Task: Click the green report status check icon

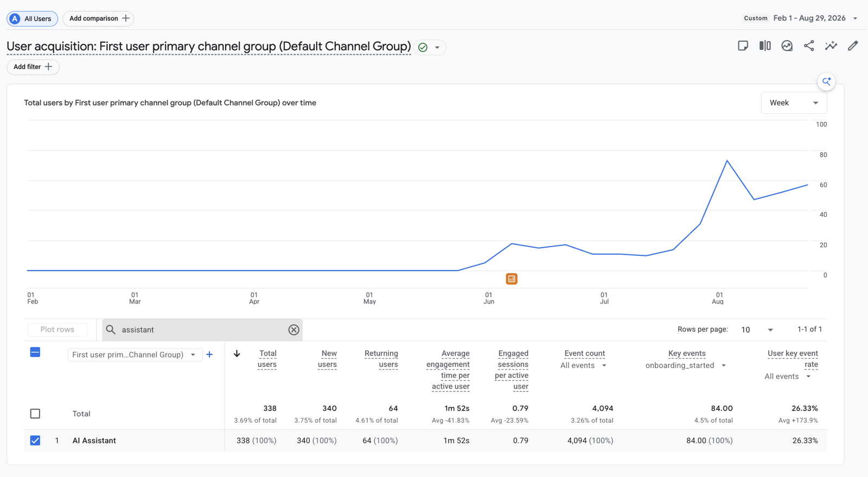Action: tap(423, 48)
